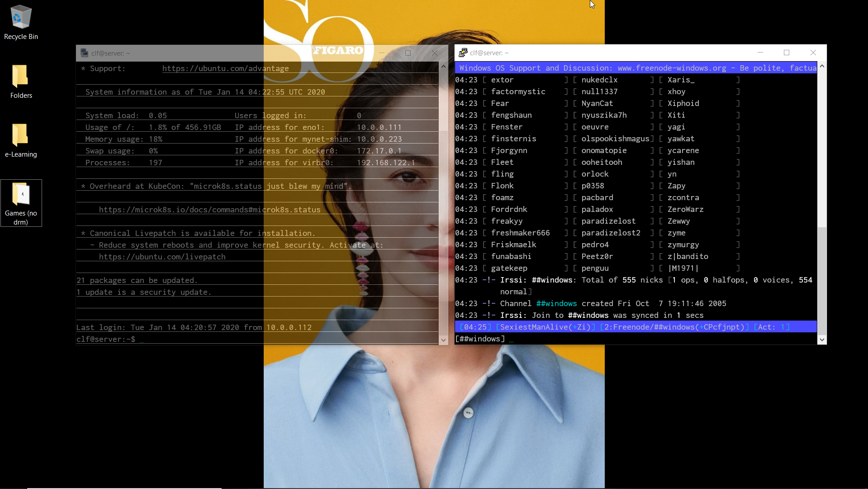Click scroll-down arrow in left terminal scrollbar
The image size is (868, 489).
point(443,340)
